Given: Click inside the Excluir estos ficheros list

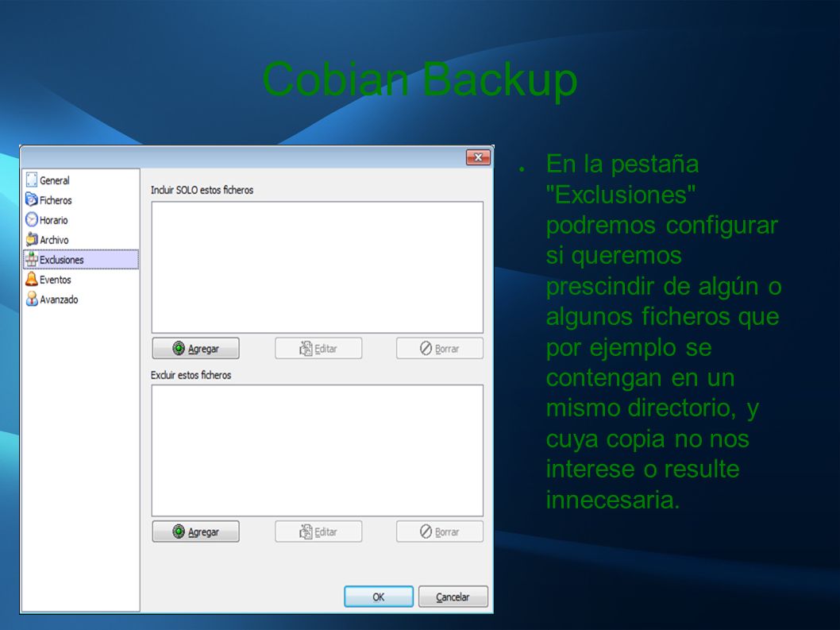Looking at the screenshot, I should (317, 450).
